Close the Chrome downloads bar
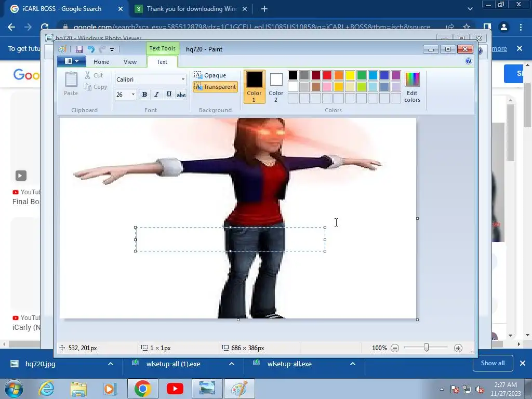 coord(523,363)
